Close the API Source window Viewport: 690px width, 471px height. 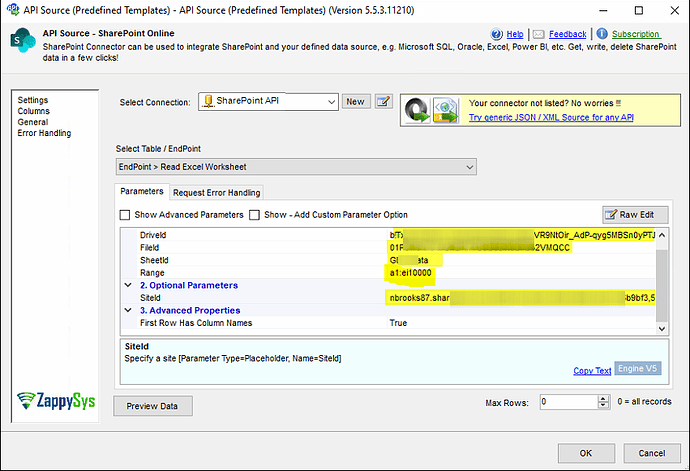675,11
